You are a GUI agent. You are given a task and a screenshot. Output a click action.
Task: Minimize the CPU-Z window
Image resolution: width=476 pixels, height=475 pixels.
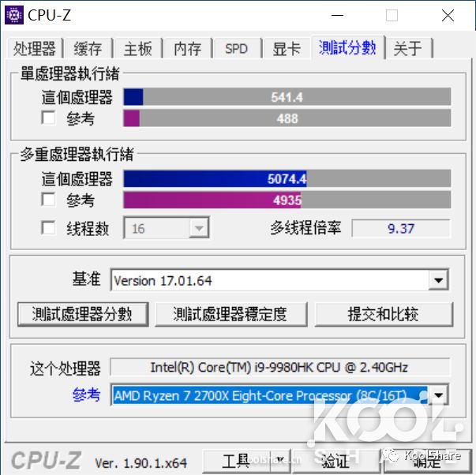pyautogui.click(x=337, y=15)
